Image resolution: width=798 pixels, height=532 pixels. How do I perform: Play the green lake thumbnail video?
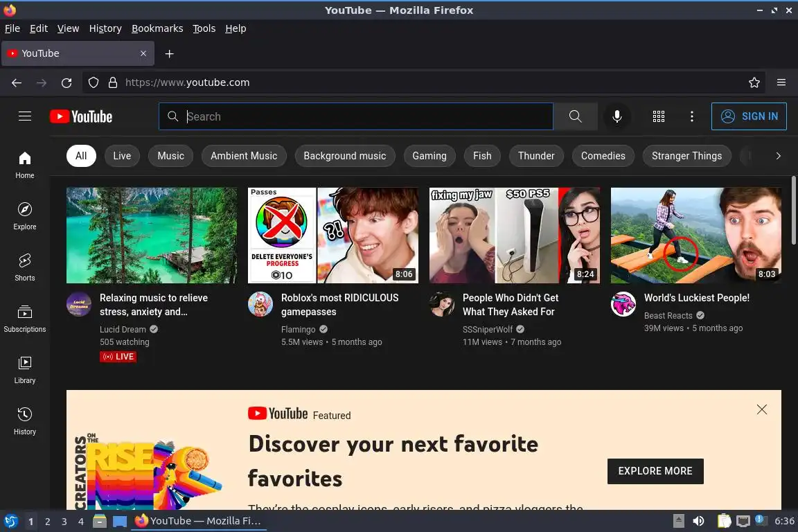(x=152, y=236)
